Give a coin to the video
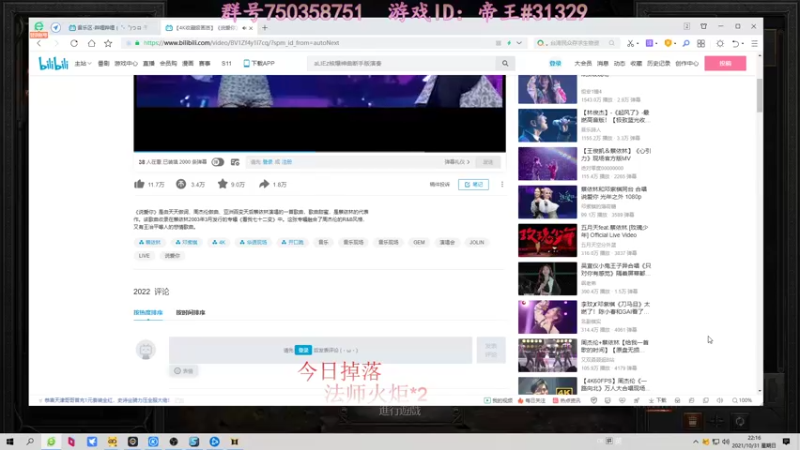This screenshot has height=450, width=800. pos(181,184)
